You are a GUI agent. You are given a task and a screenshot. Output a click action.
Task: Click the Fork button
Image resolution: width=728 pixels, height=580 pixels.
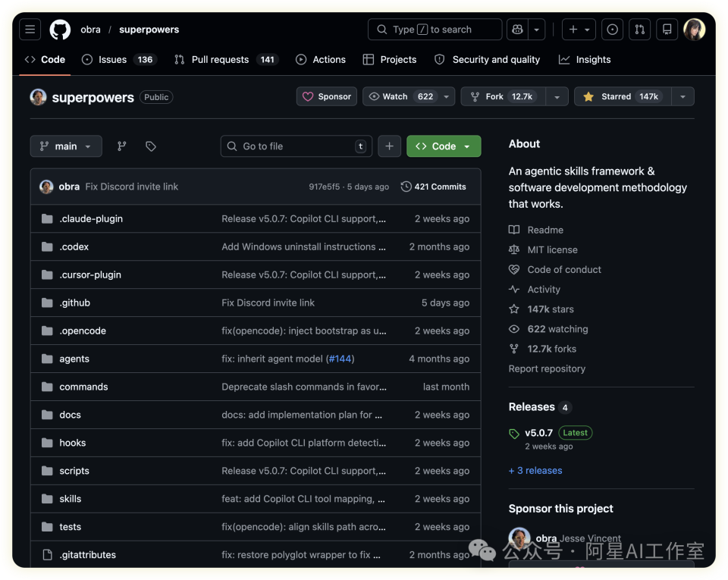click(x=504, y=96)
